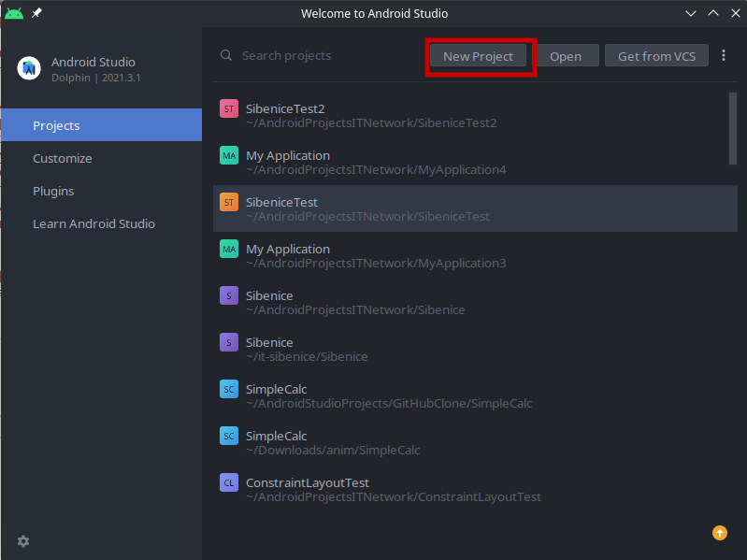Image resolution: width=747 pixels, height=560 pixels.
Task: Click the orange update notification arrow icon
Action: pyautogui.click(x=719, y=533)
